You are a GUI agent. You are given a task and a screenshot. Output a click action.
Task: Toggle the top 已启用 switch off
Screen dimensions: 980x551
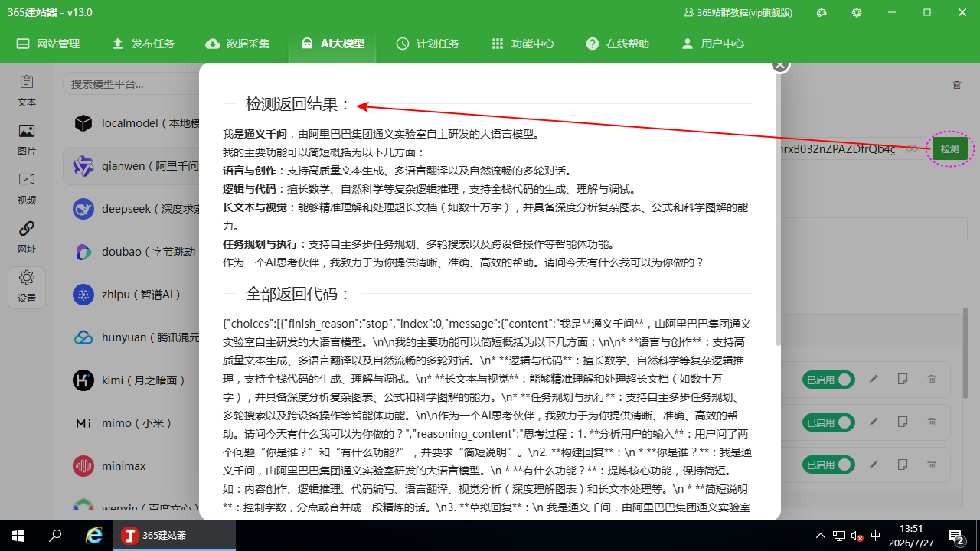pyautogui.click(x=828, y=380)
